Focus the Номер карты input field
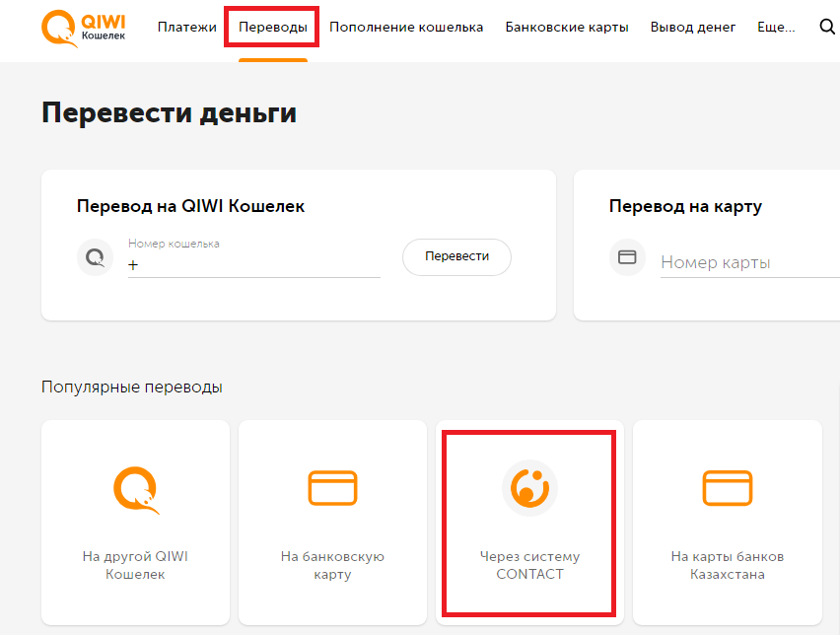840x635 pixels. point(750,262)
